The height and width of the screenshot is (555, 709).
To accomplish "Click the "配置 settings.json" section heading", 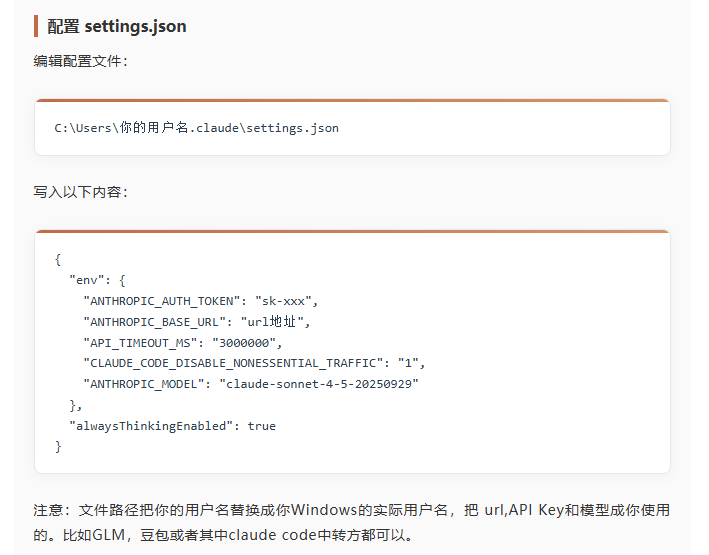I will click(x=117, y=27).
